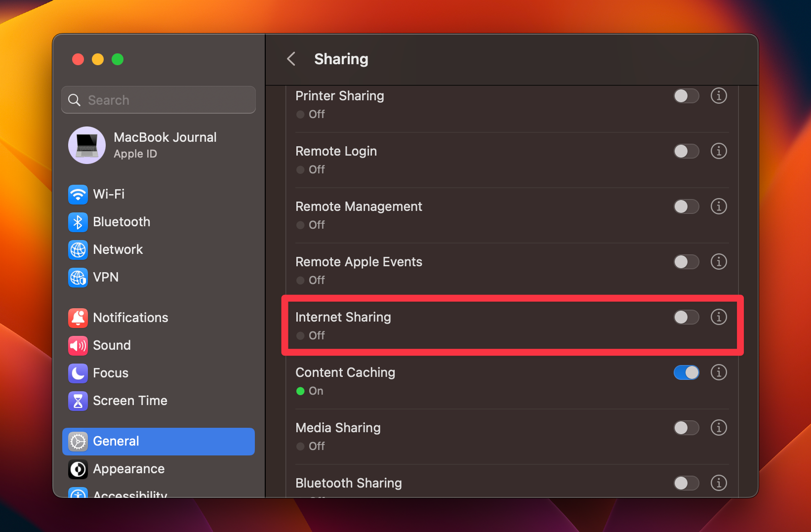Show Internet Sharing details via info button

[719, 317]
